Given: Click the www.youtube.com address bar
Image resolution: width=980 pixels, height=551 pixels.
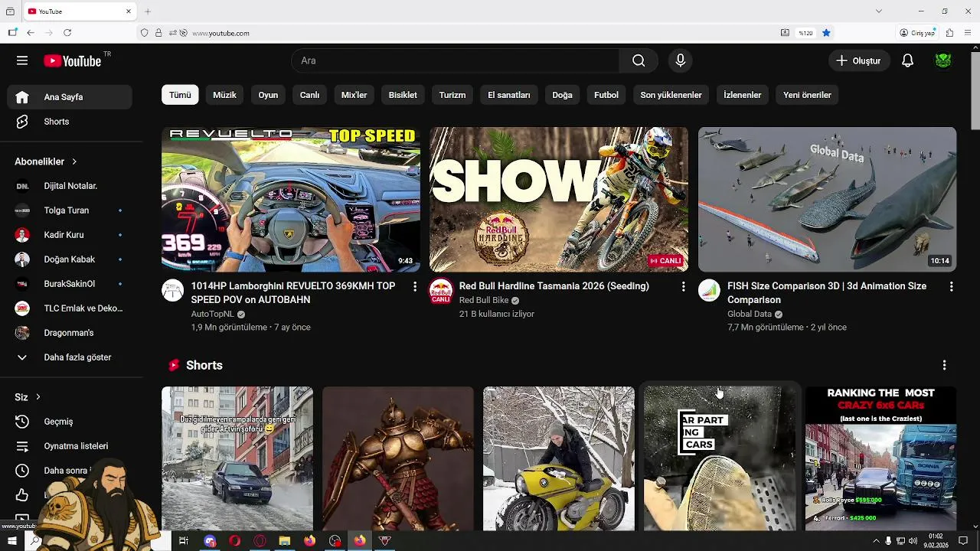Looking at the screenshot, I should (482, 33).
